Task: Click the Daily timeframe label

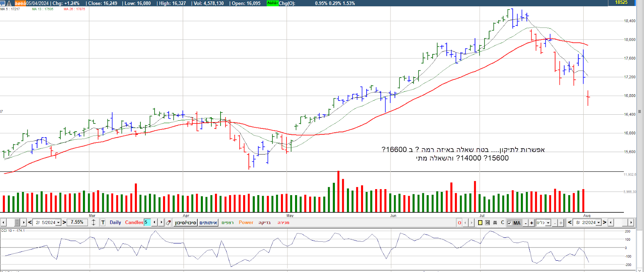Action: tap(115, 223)
